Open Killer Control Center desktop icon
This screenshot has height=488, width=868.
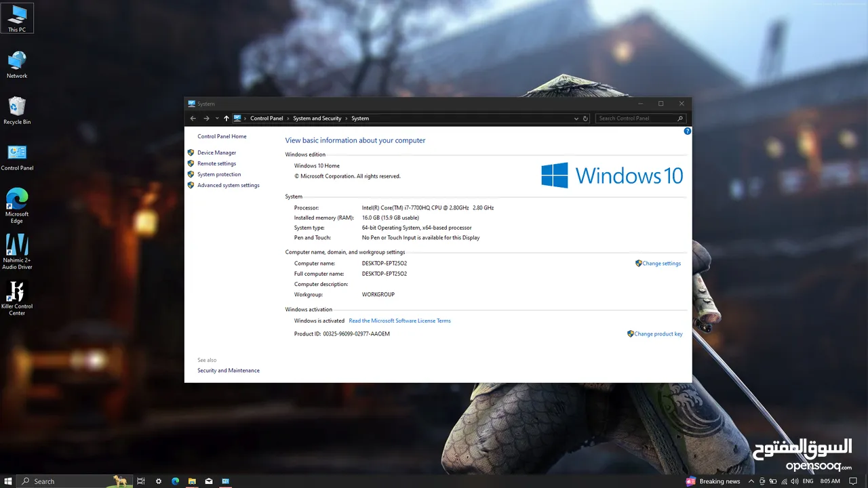17,298
